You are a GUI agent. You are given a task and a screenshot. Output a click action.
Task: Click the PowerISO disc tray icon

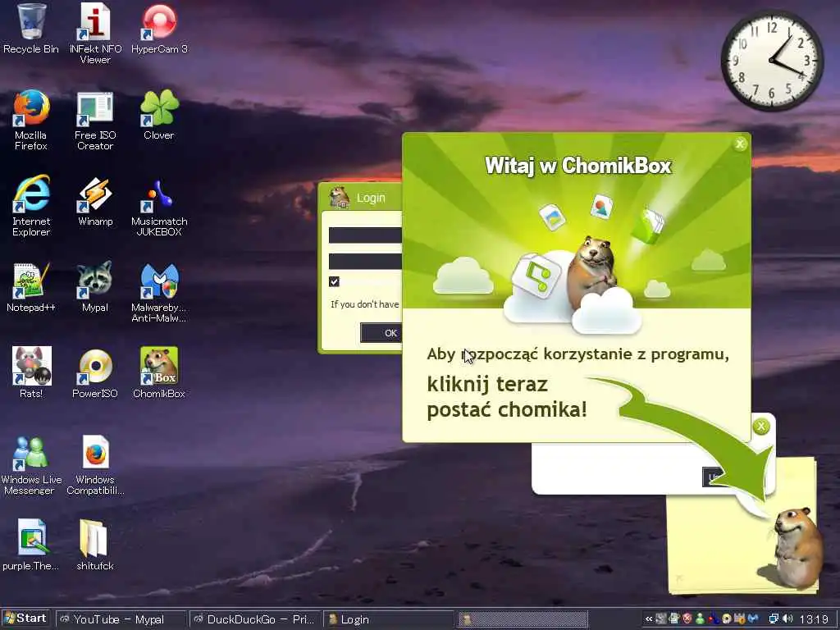tap(727, 619)
